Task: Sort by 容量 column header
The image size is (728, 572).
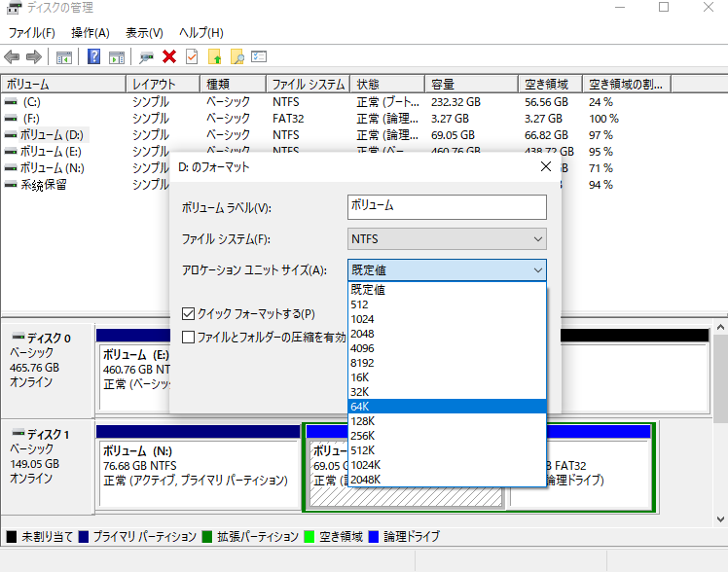Action: pos(471,85)
